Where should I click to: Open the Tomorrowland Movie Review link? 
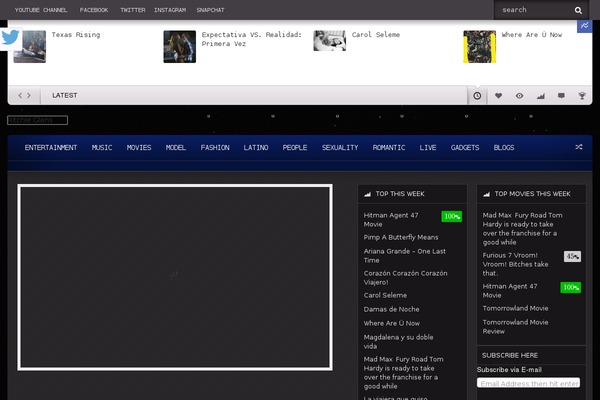point(515,327)
